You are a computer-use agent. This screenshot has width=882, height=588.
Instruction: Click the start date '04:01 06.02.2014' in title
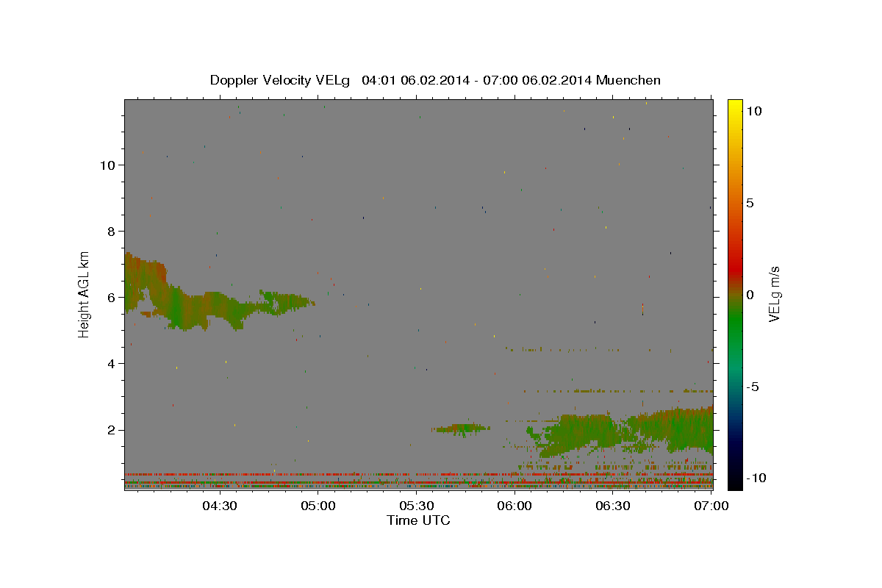(416, 80)
